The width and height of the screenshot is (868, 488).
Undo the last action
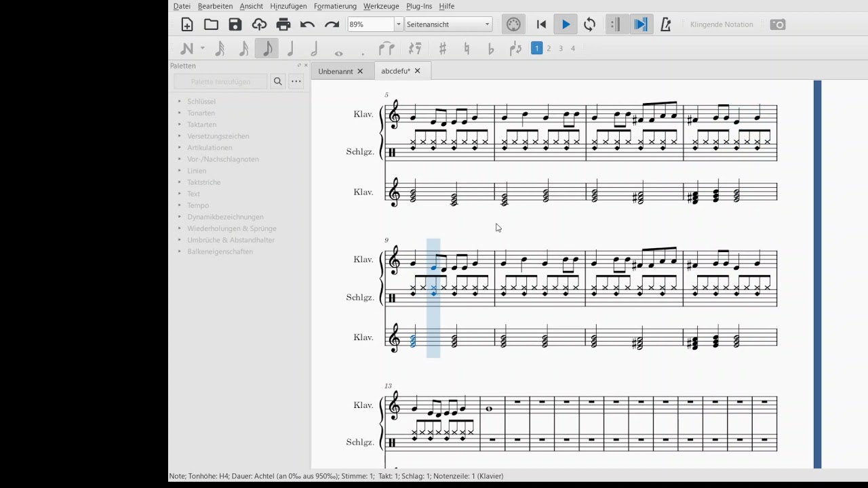point(307,25)
